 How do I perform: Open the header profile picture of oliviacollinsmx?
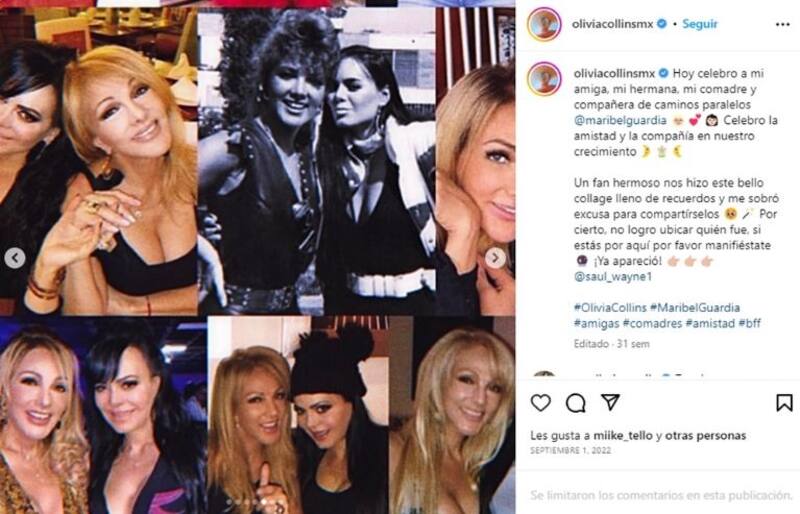tap(544, 24)
